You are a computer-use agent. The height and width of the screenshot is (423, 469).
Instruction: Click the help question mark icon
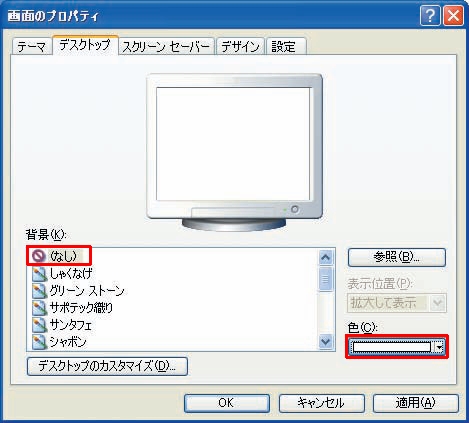[430, 15]
